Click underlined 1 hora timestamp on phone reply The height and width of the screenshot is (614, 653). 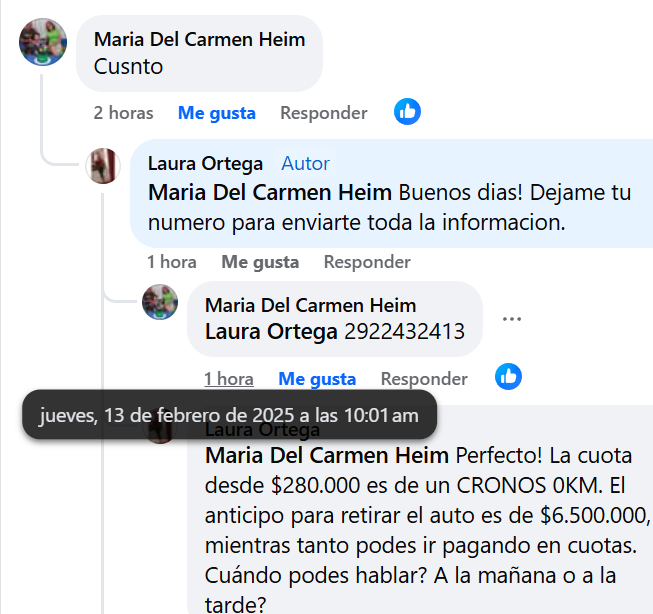[229, 379]
